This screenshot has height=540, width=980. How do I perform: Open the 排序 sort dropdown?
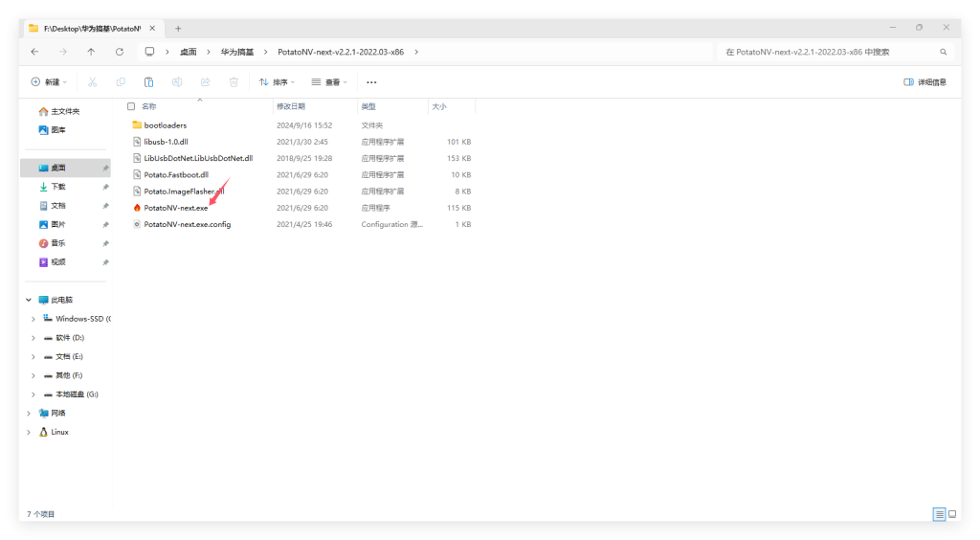point(277,82)
